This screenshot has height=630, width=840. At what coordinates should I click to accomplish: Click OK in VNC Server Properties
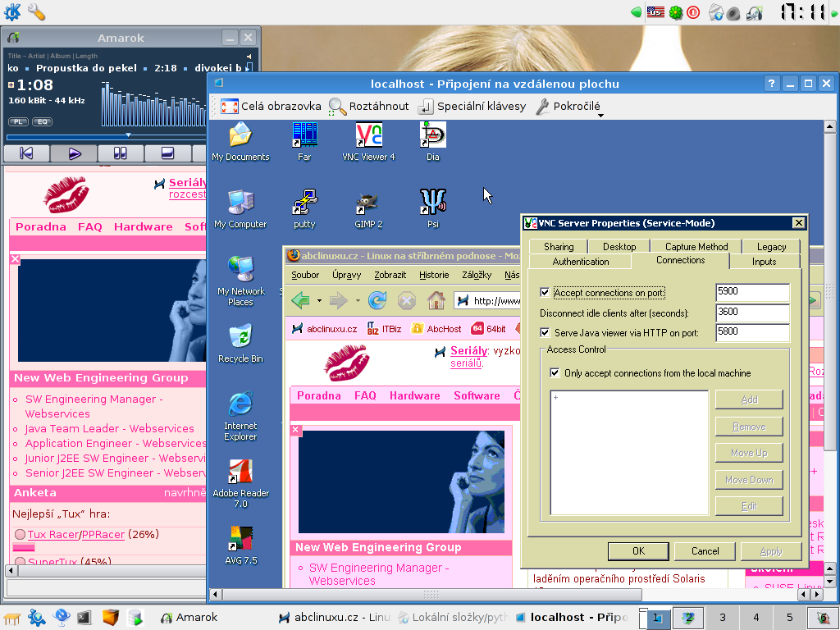(638, 550)
